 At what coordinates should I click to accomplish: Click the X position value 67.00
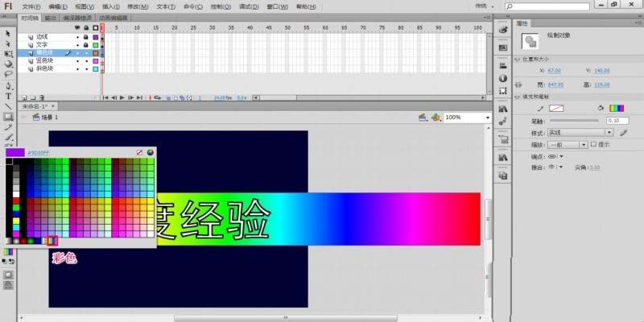(555, 71)
